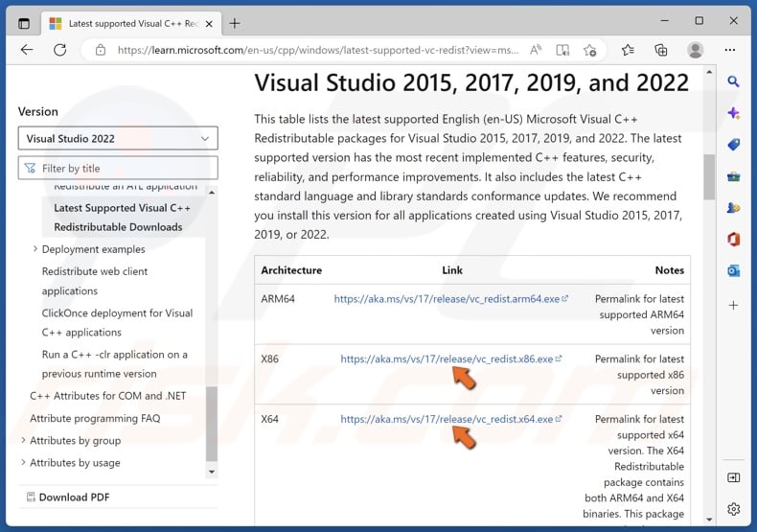Open the user profile menu
Viewport: 757px width, 532px height.
pos(696,50)
